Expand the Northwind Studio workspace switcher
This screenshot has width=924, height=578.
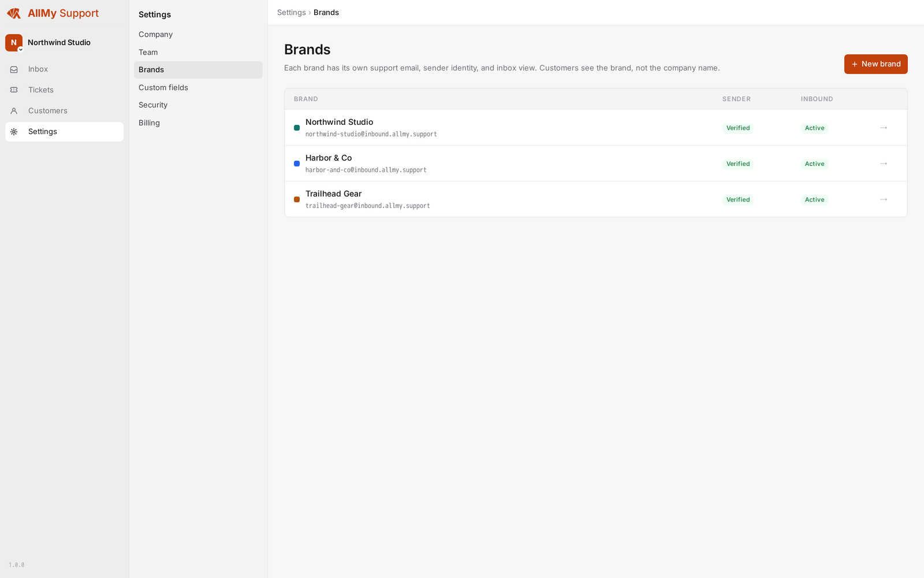click(21, 49)
